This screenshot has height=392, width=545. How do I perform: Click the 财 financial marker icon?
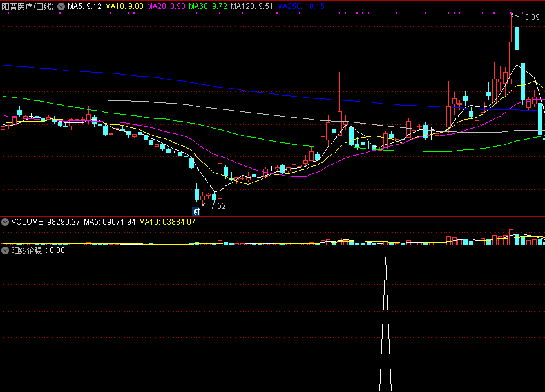coord(196,212)
